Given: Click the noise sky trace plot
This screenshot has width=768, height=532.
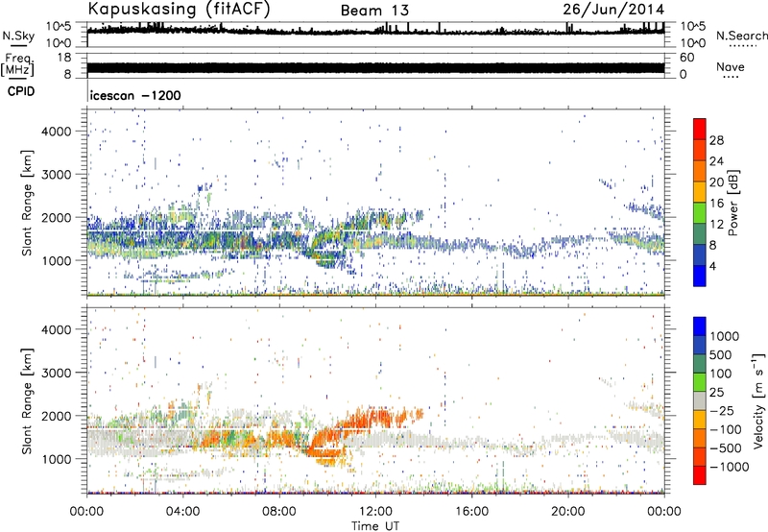Looking at the screenshot, I should pyautogui.click(x=375, y=31).
